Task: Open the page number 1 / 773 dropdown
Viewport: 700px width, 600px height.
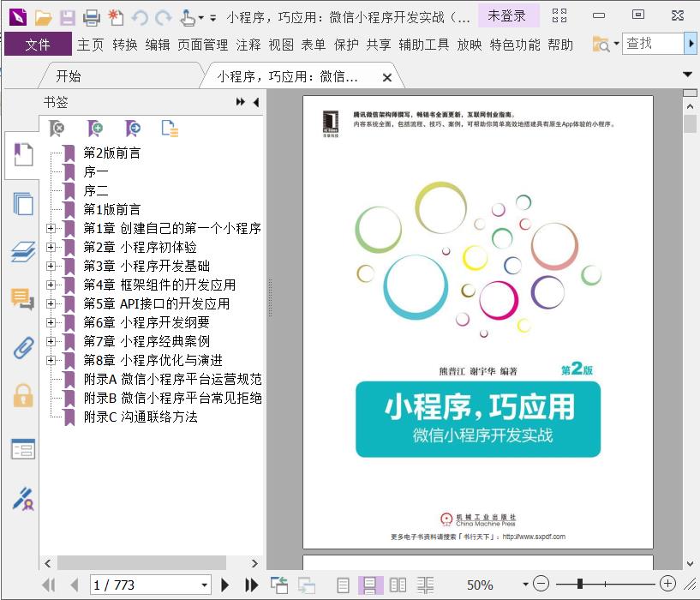Action: tap(204, 585)
